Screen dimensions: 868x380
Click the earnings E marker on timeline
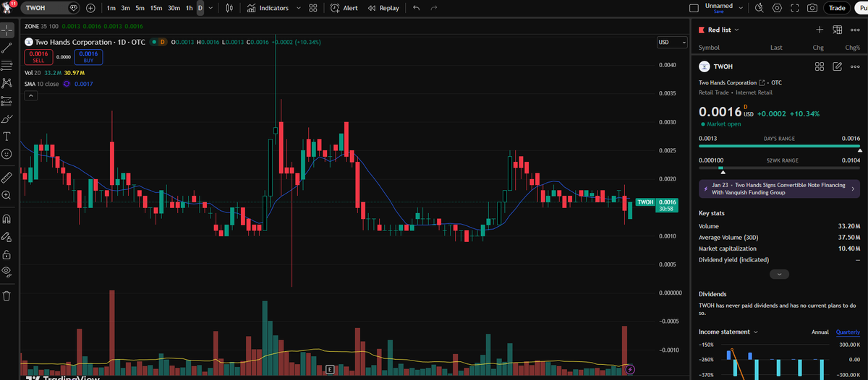pos(329,368)
